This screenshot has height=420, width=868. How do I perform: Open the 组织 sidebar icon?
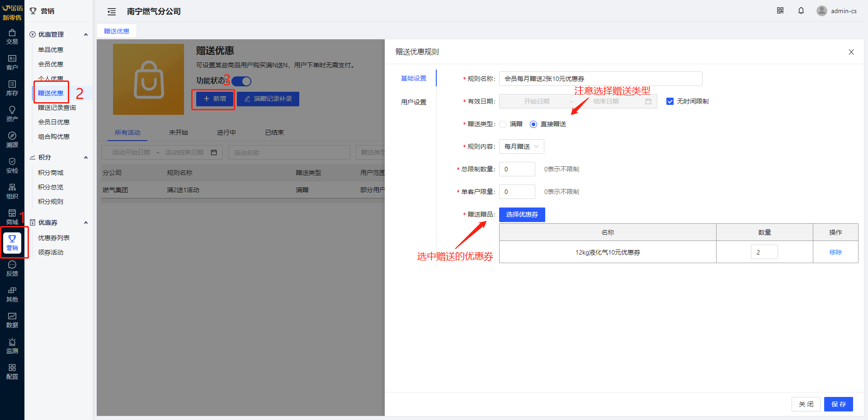(12, 191)
